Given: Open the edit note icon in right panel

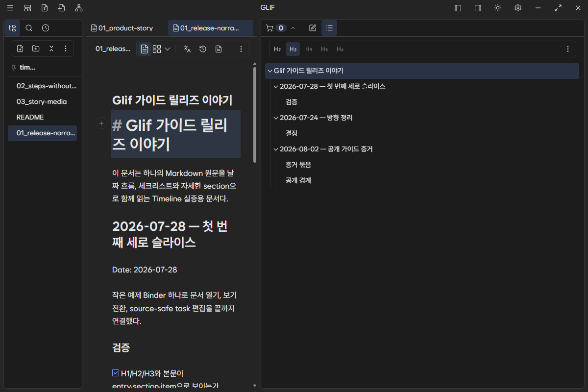Looking at the screenshot, I should (313, 28).
